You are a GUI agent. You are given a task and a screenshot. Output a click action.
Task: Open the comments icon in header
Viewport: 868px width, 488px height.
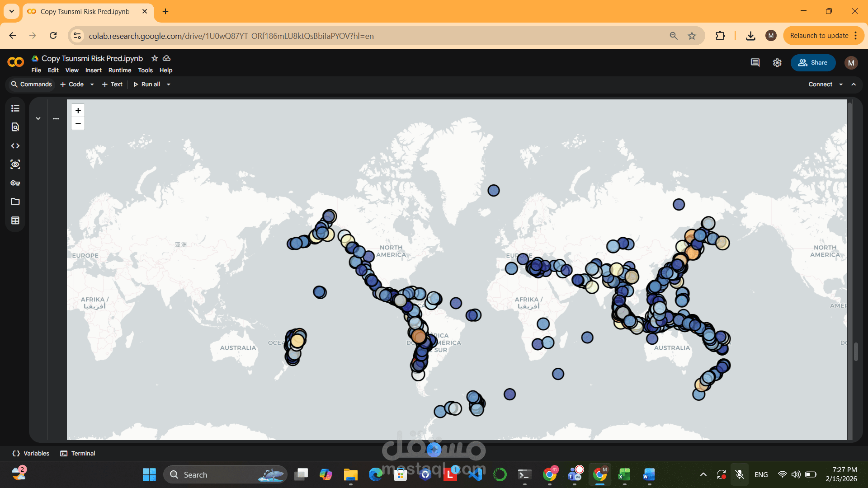coord(755,63)
